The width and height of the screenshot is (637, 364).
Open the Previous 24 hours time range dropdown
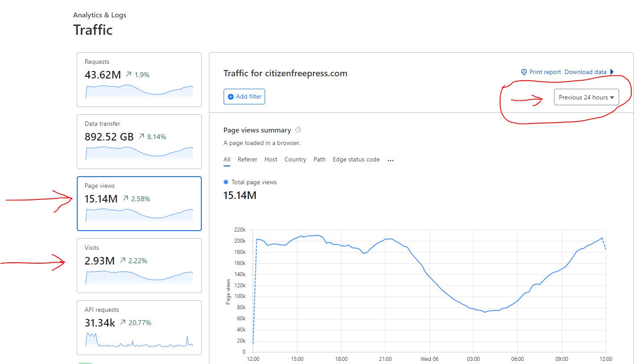click(x=586, y=97)
